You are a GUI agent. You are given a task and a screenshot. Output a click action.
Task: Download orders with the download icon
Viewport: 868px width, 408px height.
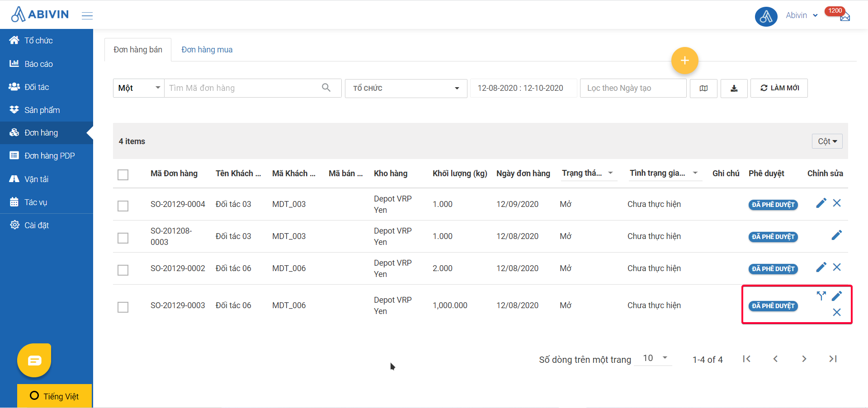(x=734, y=88)
